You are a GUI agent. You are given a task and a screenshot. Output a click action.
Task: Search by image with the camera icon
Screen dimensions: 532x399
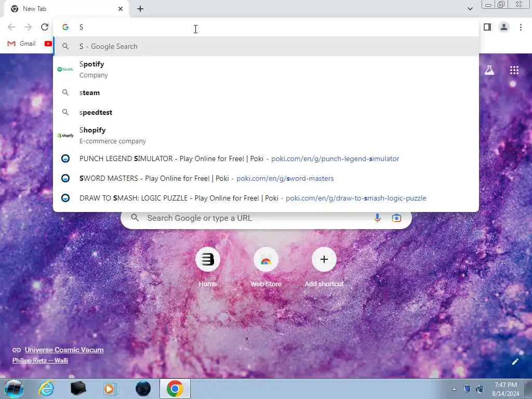click(x=396, y=218)
